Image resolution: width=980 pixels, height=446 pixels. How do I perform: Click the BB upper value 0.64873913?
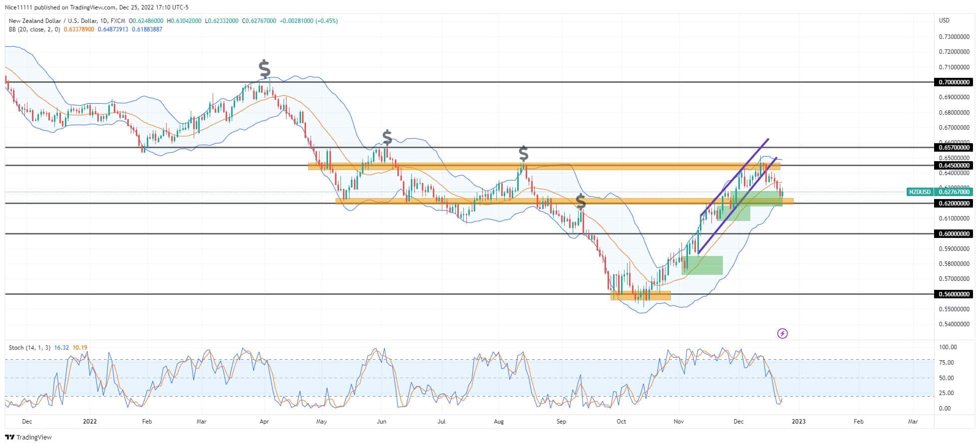[x=113, y=29]
